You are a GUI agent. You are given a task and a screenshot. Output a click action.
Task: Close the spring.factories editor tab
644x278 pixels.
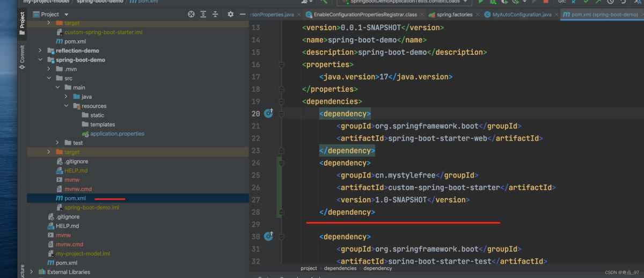(477, 14)
